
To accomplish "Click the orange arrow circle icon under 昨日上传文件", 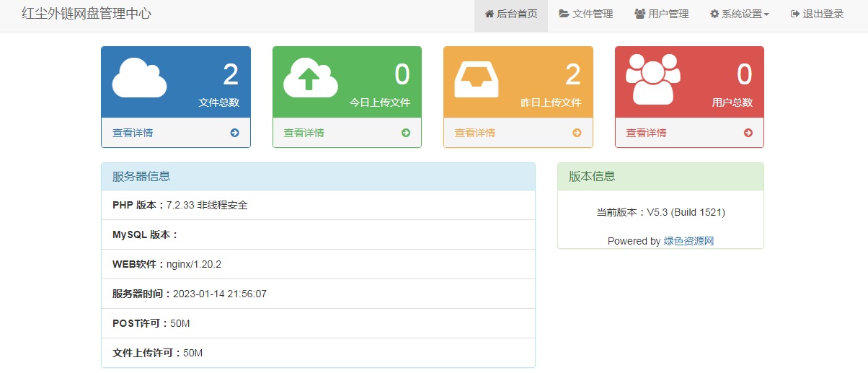I will click(577, 133).
